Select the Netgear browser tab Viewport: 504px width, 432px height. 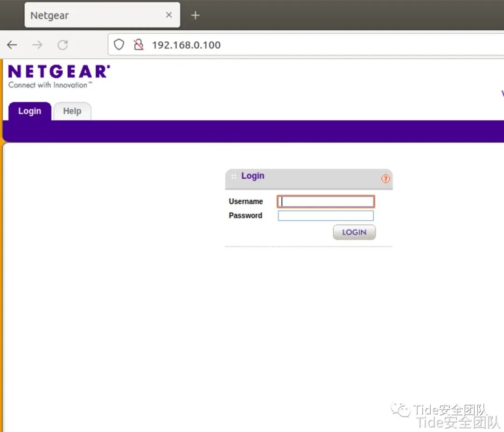(x=102, y=15)
